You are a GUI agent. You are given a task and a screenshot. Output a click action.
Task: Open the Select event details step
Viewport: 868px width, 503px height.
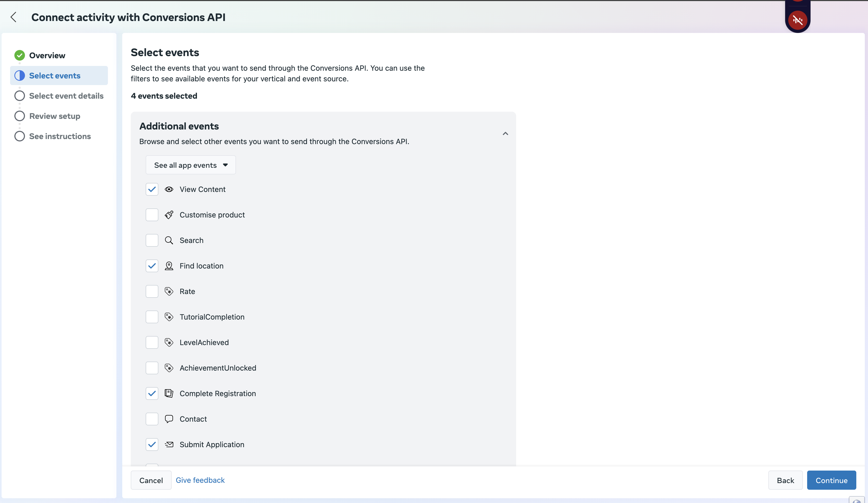66,96
